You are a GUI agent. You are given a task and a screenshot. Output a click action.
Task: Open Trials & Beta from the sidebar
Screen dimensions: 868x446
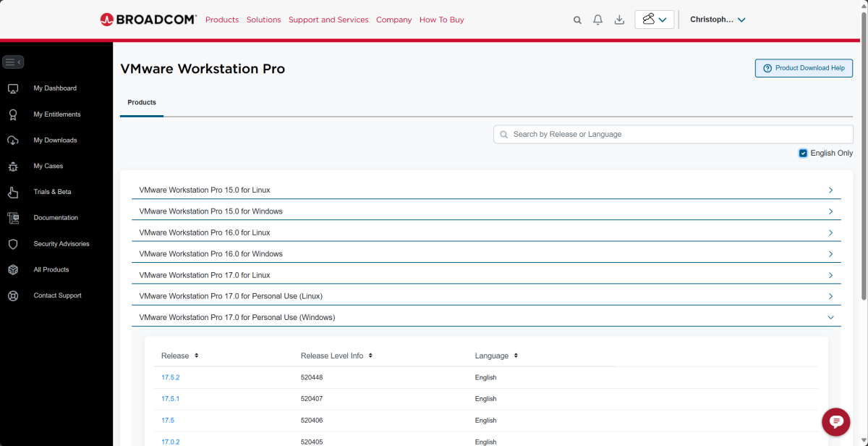point(51,191)
